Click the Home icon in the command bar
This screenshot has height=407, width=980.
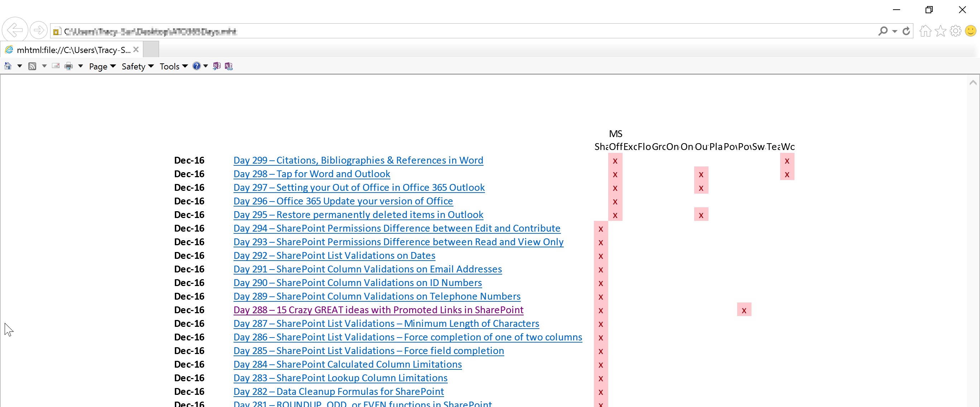8,66
